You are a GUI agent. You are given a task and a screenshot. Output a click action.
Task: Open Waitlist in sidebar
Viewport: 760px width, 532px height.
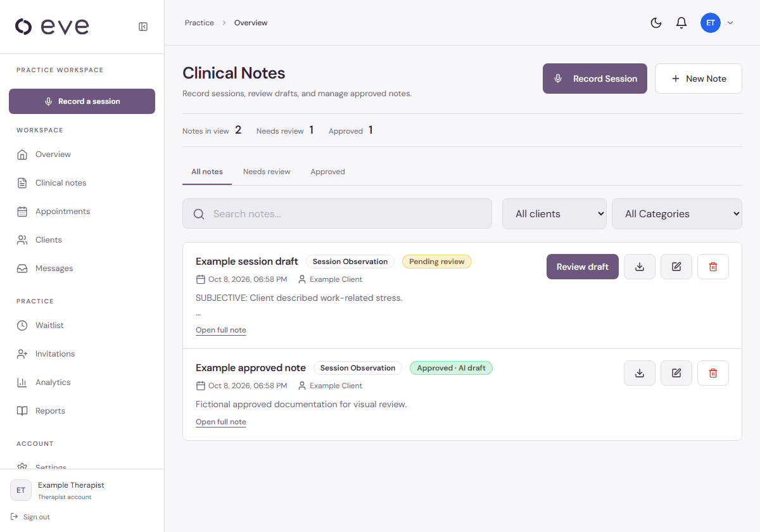[x=82, y=326]
